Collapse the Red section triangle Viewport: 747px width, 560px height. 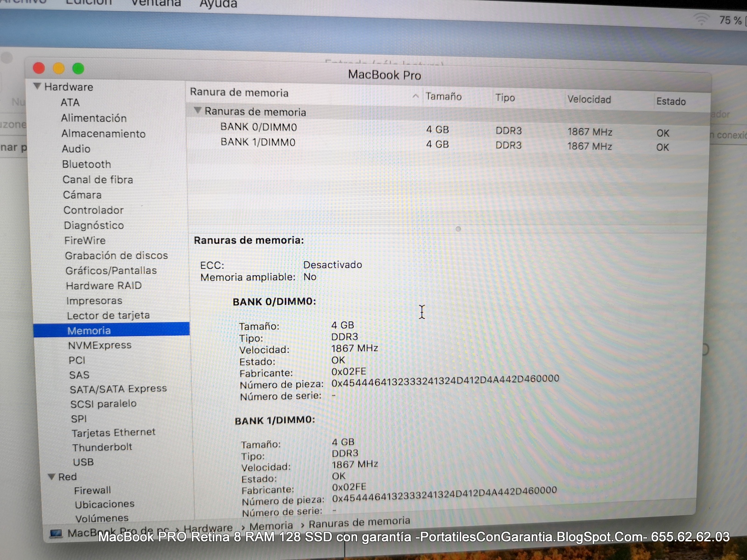[52, 476]
